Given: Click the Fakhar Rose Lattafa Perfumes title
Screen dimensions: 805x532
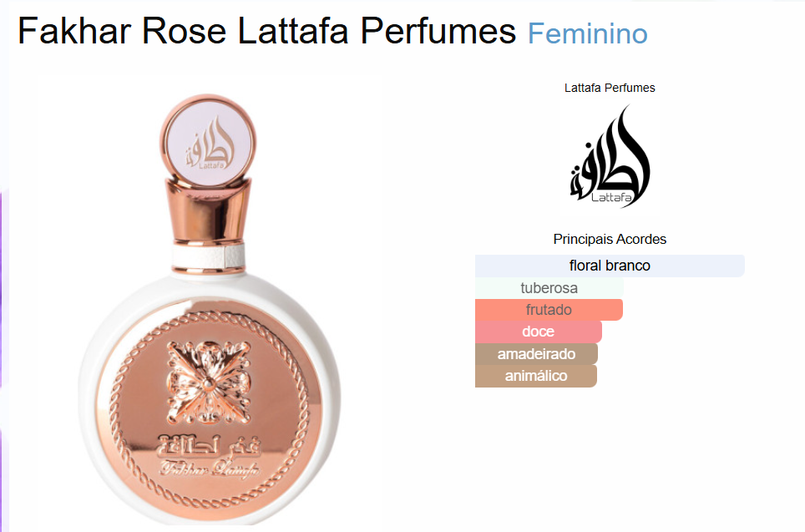Looking at the screenshot, I should 266,31.
